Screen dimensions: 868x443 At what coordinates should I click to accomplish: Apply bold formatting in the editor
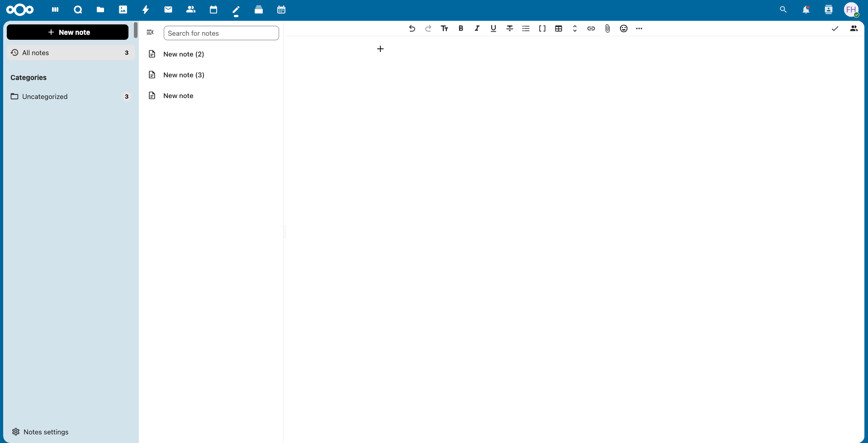click(x=460, y=28)
